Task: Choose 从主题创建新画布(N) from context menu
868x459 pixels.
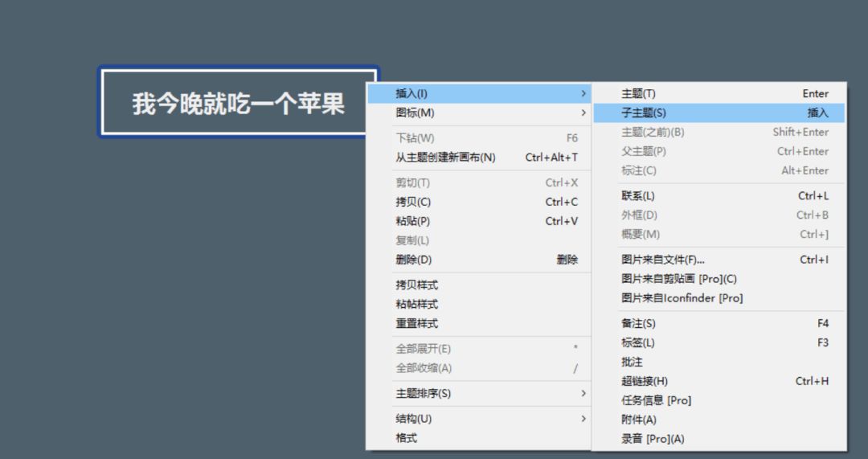Action: [479, 158]
